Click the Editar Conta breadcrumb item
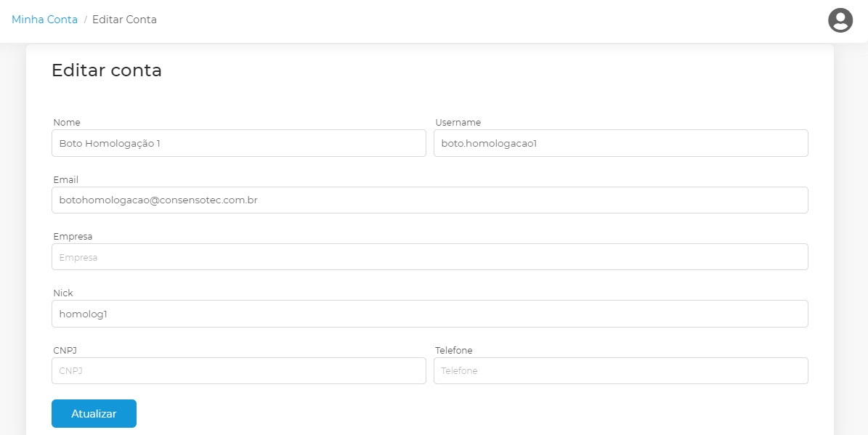868x435 pixels. (x=124, y=20)
